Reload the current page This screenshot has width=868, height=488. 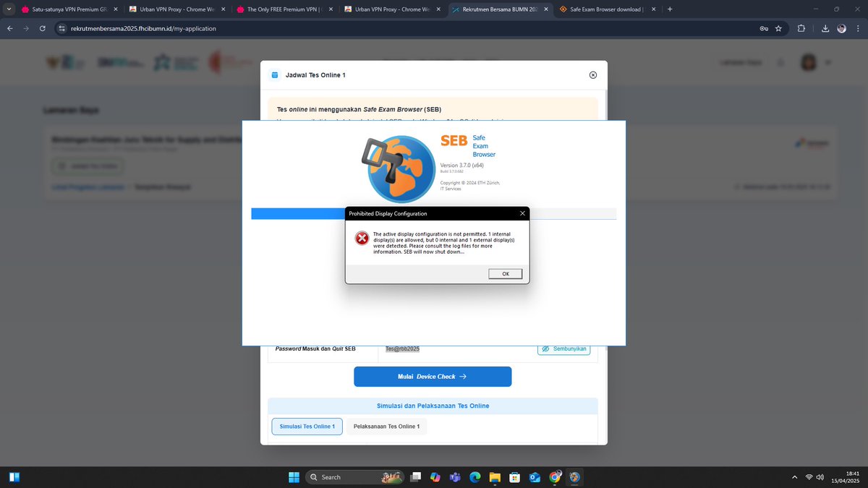(43, 28)
